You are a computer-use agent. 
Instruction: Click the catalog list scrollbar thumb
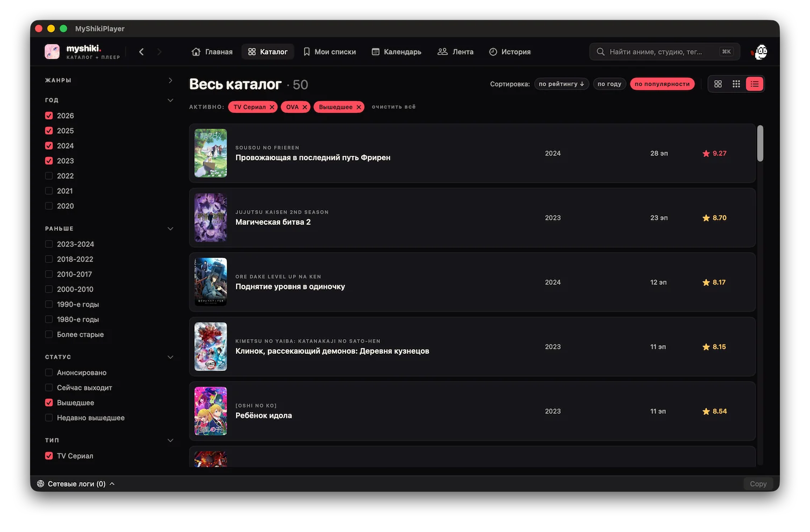point(760,143)
